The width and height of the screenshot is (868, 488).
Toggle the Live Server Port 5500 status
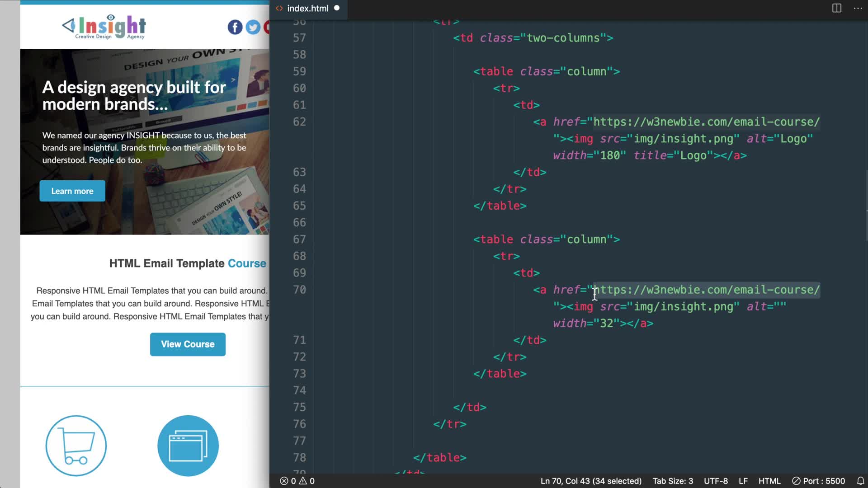(818, 481)
